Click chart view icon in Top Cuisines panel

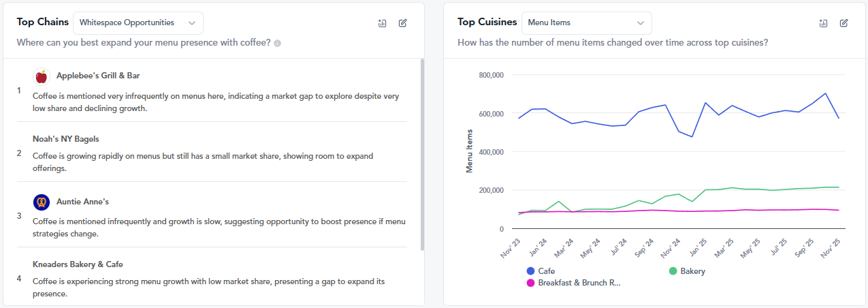pyautogui.click(x=823, y=23)
